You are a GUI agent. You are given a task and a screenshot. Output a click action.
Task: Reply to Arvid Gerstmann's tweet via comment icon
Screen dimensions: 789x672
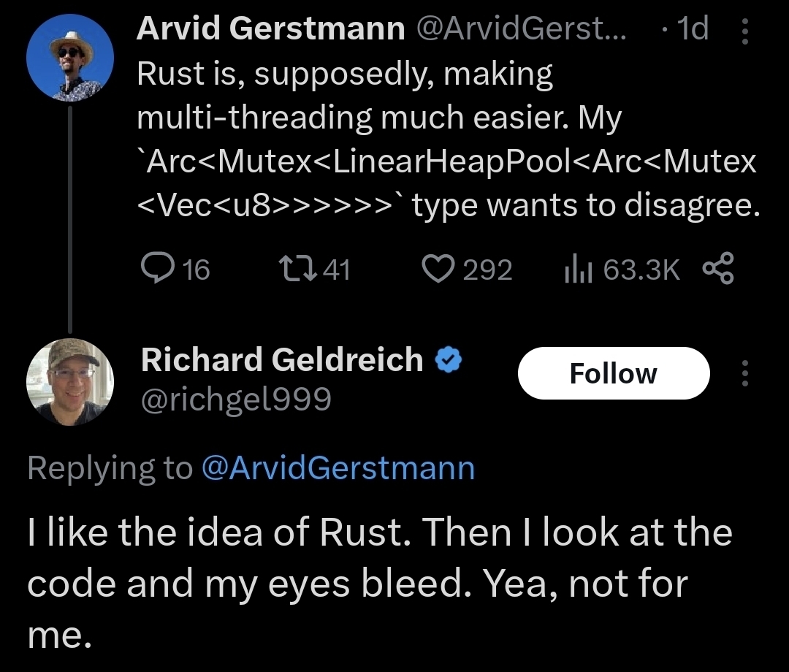155,270
